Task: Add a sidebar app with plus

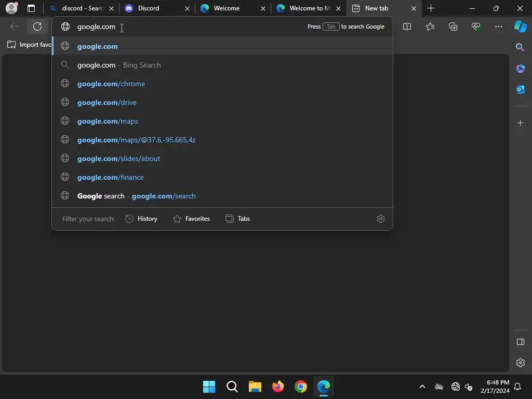Action: pos(520,123)
